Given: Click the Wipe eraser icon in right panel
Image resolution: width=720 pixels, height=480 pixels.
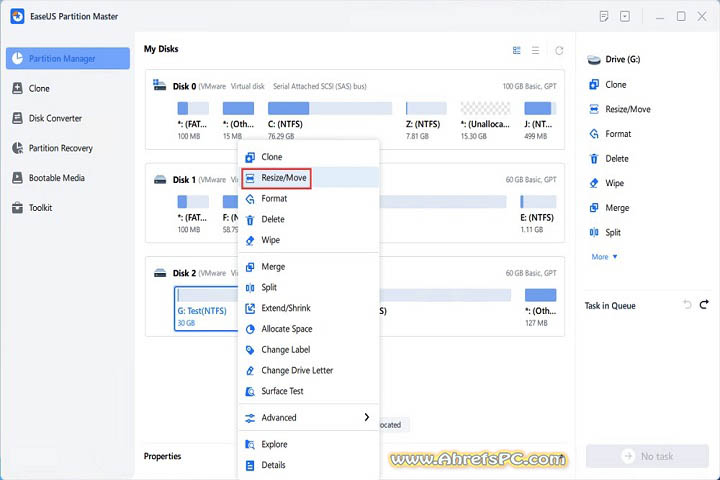Looking at the screenshot, I should point(594,183).
